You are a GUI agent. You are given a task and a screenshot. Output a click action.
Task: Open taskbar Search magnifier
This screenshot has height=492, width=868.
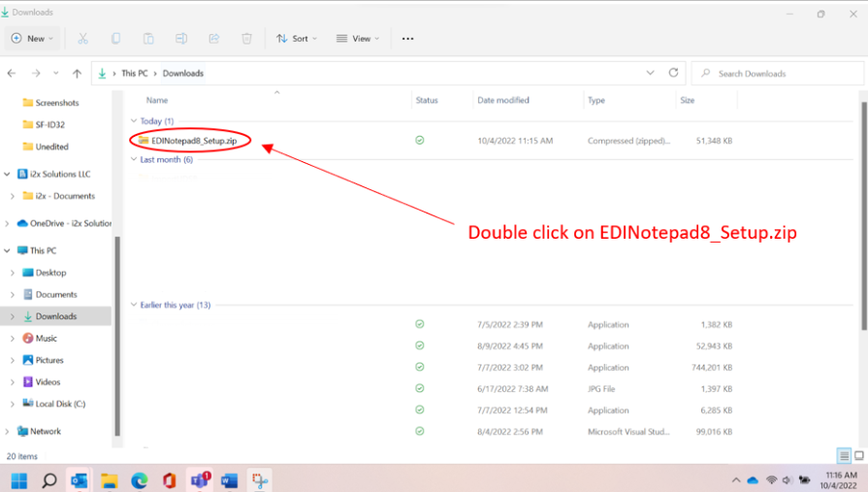coord(49,480)
